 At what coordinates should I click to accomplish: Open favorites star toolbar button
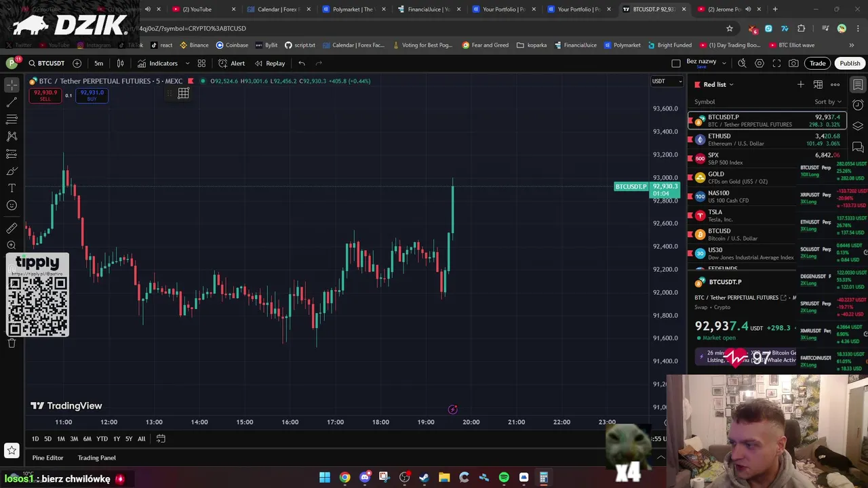pyautogui.click(x=12, y=450)
